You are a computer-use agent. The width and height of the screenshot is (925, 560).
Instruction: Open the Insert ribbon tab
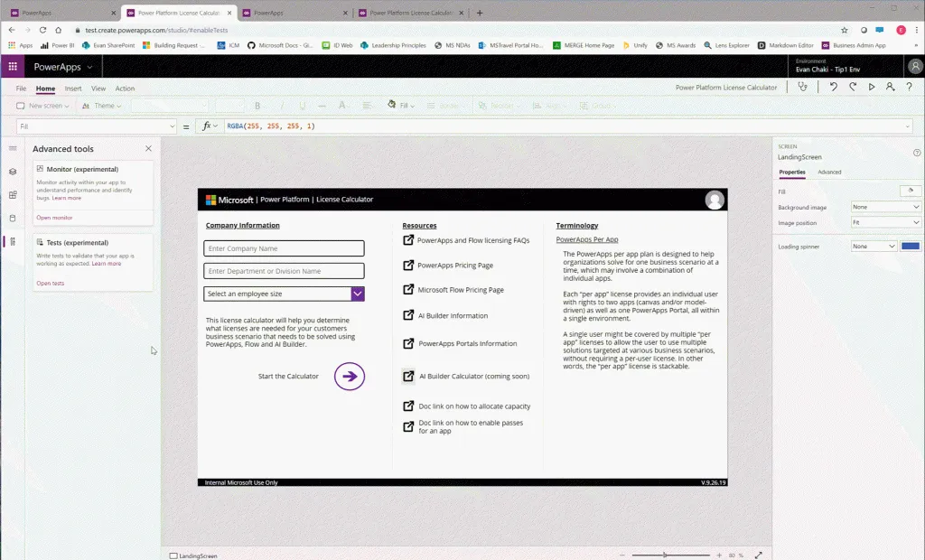click(73, 89)
